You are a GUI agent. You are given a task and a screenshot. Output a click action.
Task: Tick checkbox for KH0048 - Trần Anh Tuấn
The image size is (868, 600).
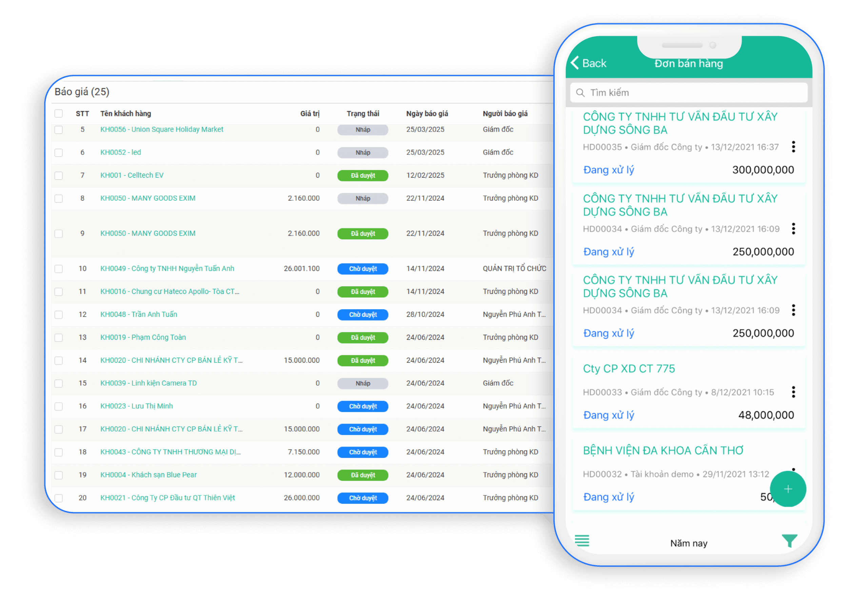tap(59, 315)
